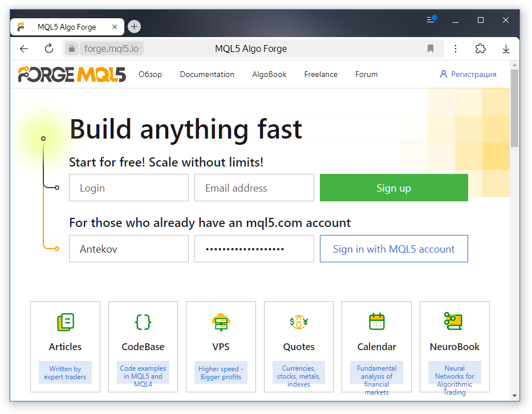Click the NeuroBook network icon
The height and width of the screenshot is (414, 532).
point(453,321)
